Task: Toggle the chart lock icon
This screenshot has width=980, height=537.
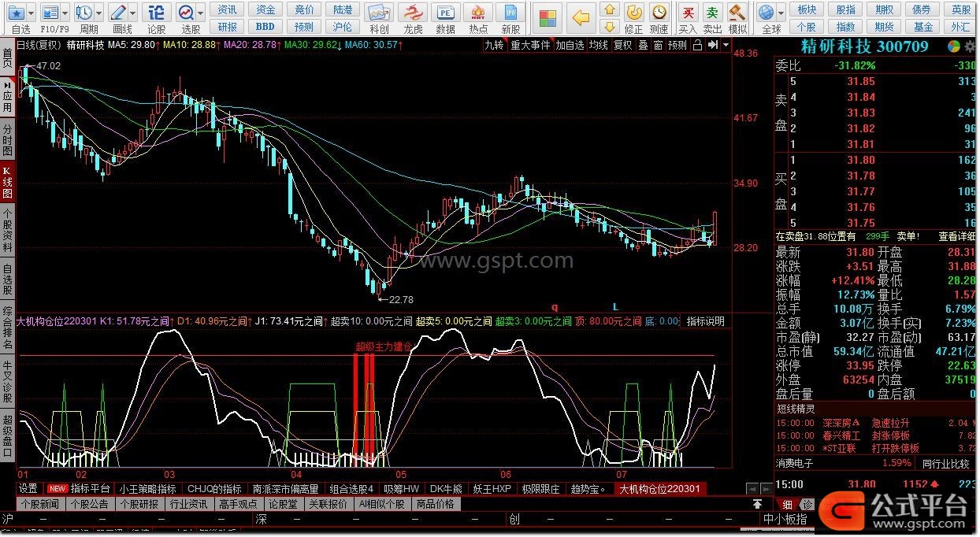Action: [x=697, y=45]
